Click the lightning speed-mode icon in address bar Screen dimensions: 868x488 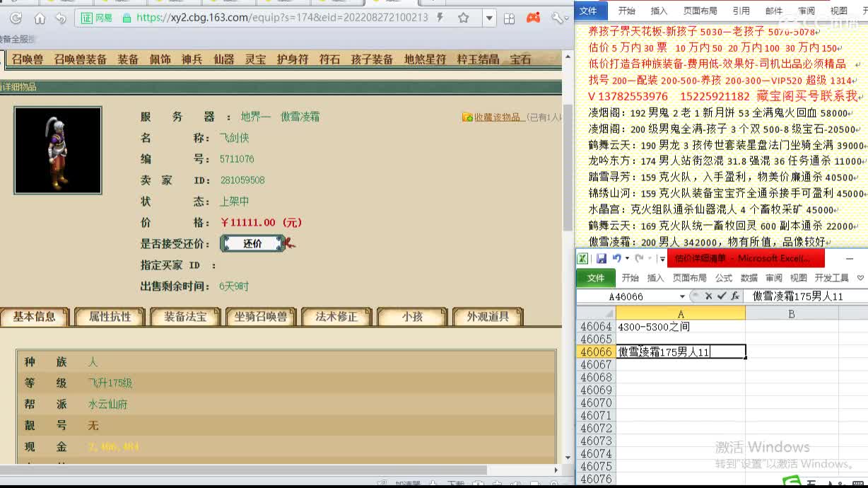coord(441,18)
